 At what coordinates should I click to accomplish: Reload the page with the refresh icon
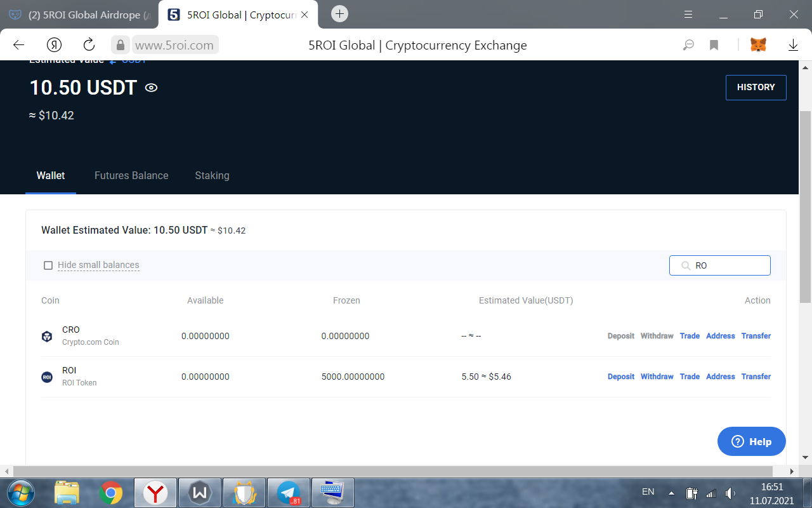click(x=89, y=44)
